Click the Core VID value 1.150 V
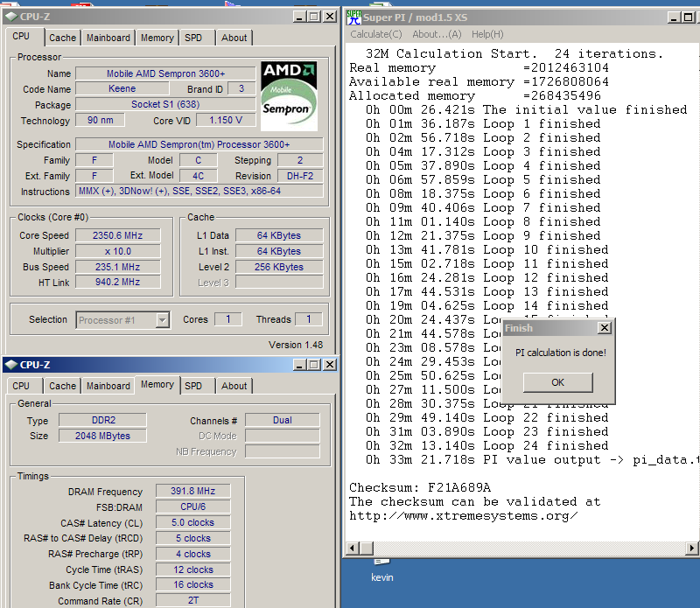This screenshot has width=700, height=608. pyautogui.click(x=226, y=120)
